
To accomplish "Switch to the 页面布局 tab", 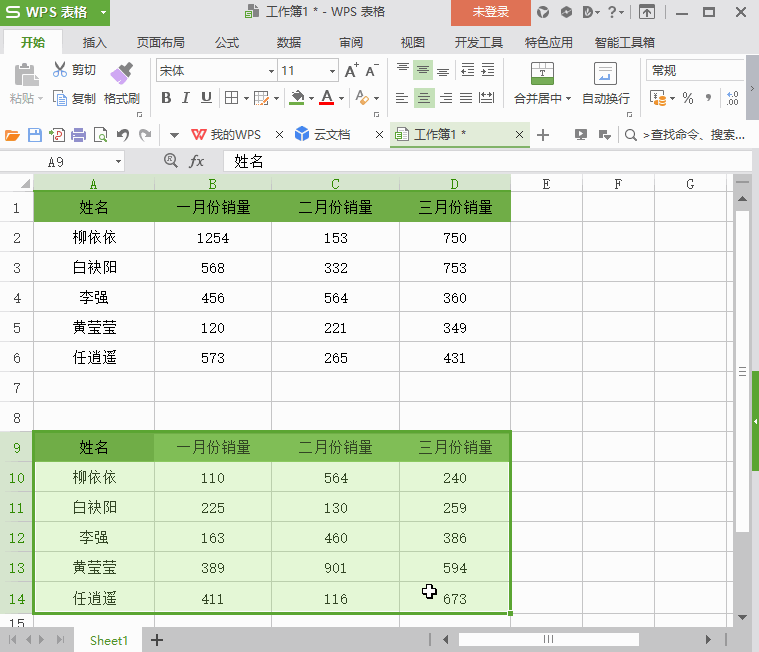I will tap(161, 43).
